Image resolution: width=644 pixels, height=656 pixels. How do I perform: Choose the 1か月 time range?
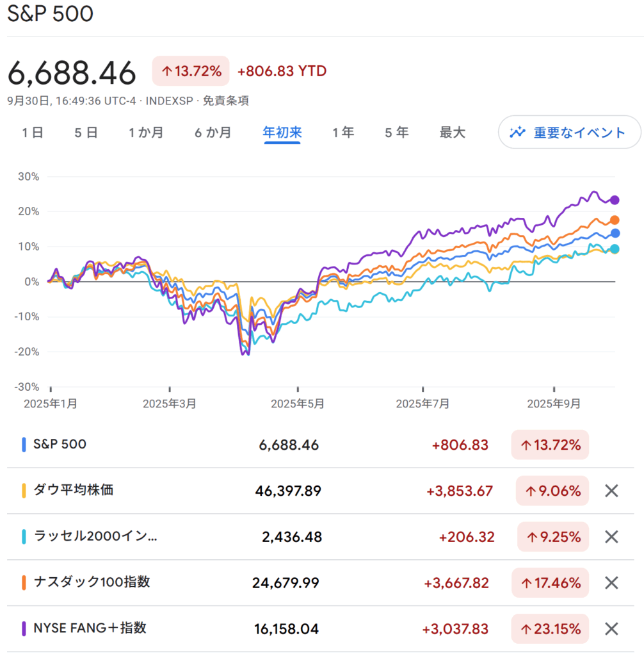(x=146, y=133)
